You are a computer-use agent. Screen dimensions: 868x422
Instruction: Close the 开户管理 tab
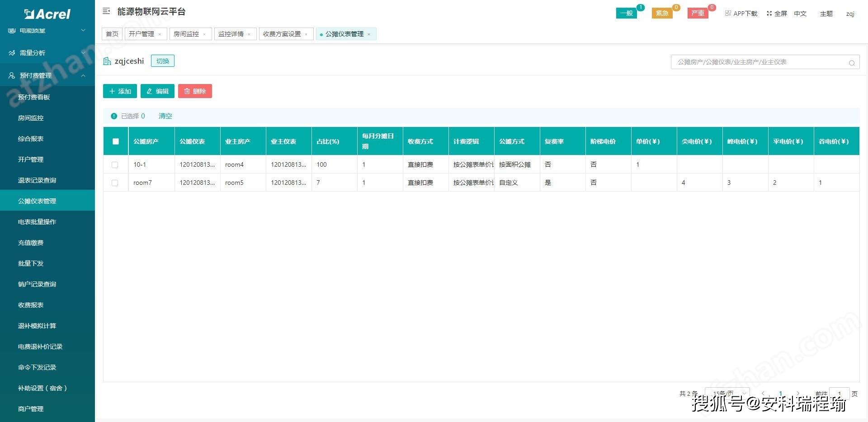160,34
